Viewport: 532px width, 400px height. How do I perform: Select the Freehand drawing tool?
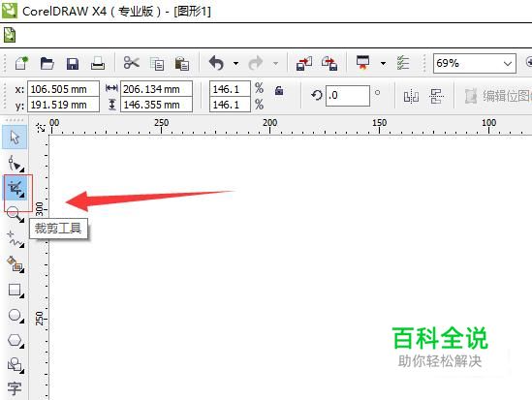[15, 239]
